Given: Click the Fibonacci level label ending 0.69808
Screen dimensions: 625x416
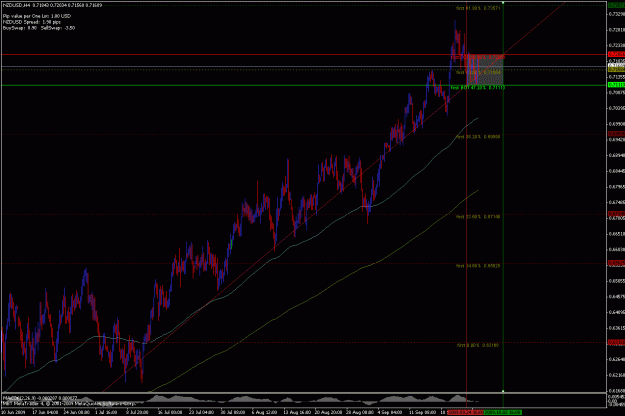Looking at the screenshot, I should point(478,137).
